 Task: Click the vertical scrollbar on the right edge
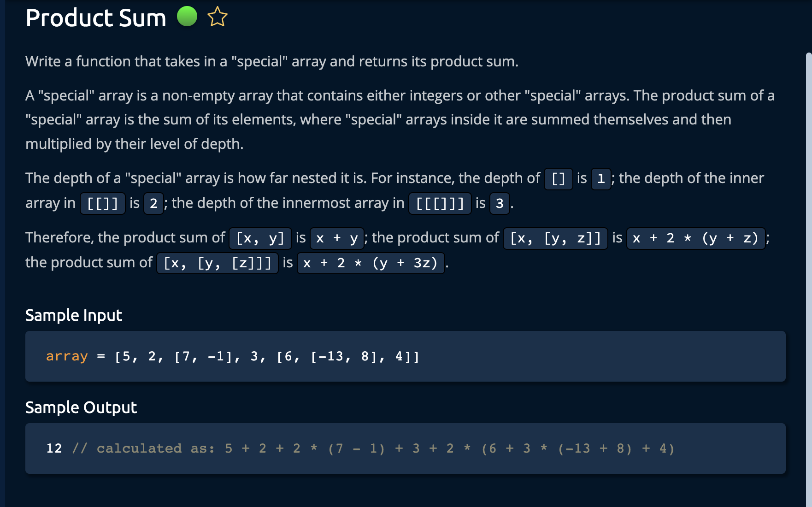tap(808, 277)
